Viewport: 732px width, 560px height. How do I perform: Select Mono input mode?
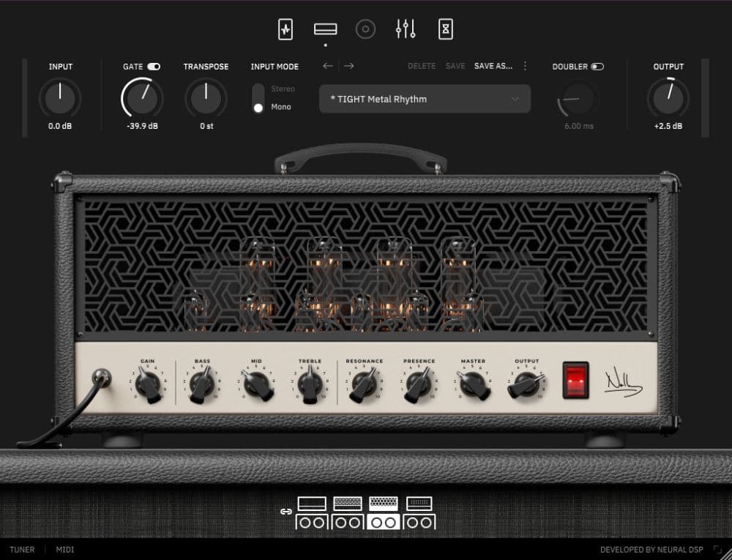pyautogui.click(x=281, y=107)
